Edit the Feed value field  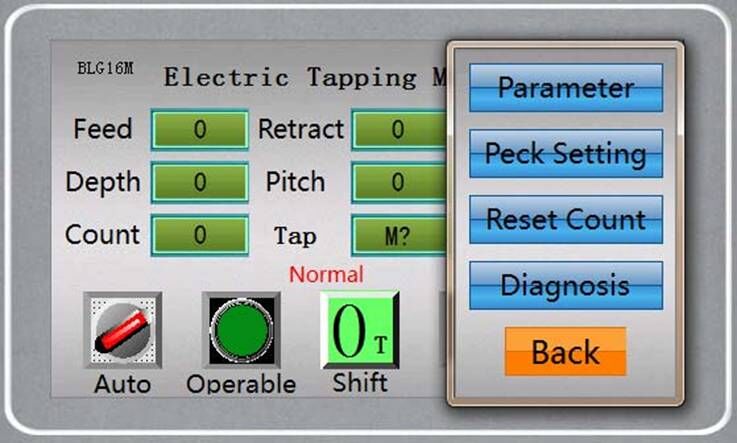point(200,130)
